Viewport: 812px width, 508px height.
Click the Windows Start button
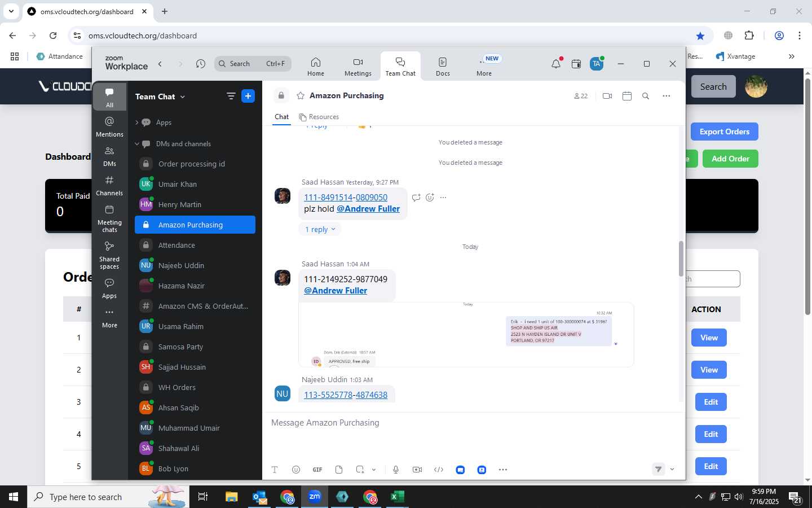tap(14, 497)
